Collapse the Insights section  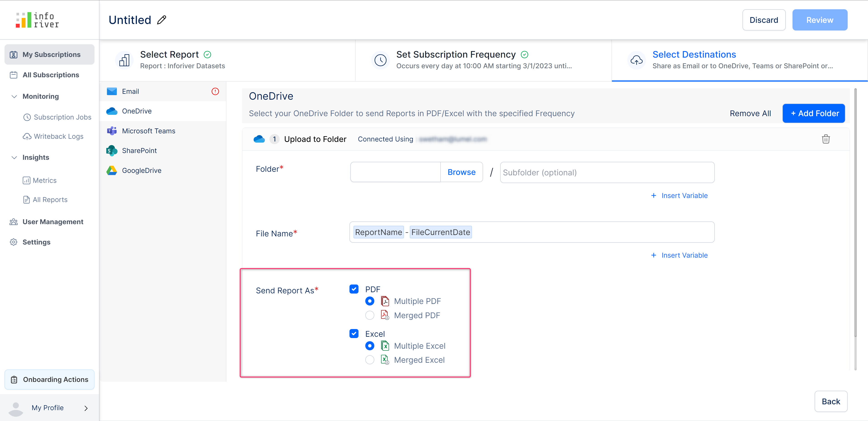14,157
